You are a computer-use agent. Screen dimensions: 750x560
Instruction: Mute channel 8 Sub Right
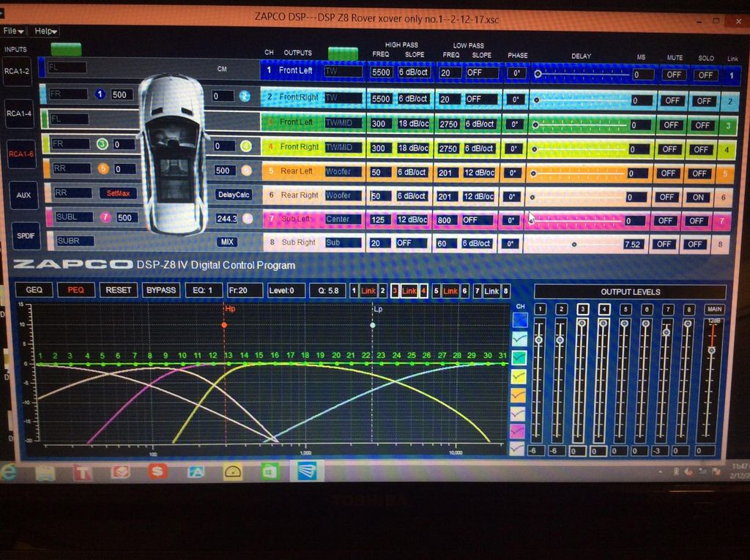click(x=664, y=244)
